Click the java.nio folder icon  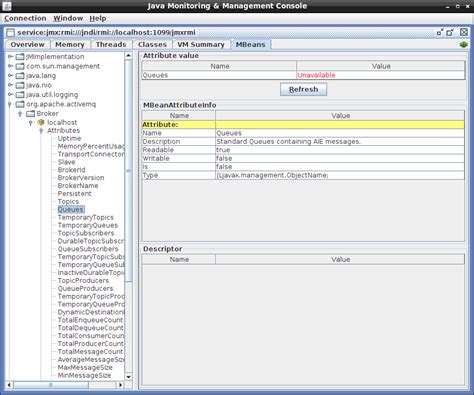tap(20, 85)
